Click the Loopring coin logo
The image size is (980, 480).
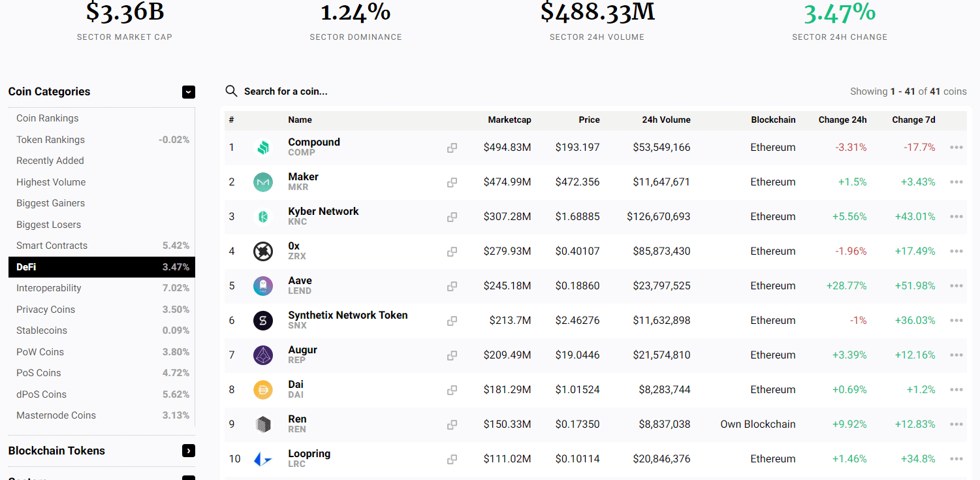coord(263,459)
